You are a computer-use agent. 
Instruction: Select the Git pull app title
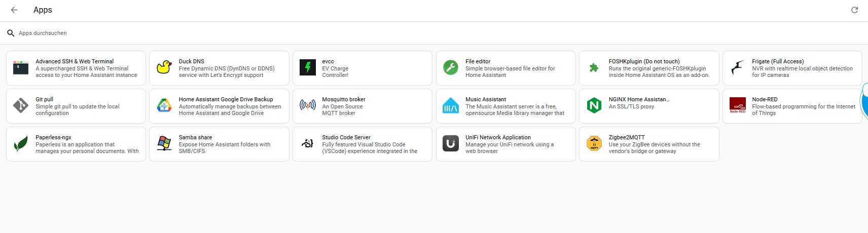pos(44,99)
